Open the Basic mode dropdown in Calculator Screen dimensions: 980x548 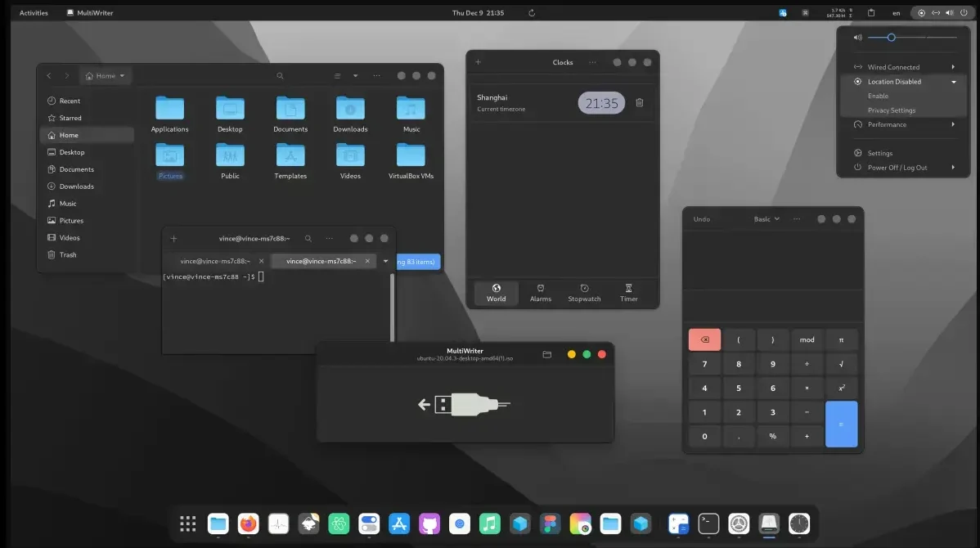click(766, 218)
